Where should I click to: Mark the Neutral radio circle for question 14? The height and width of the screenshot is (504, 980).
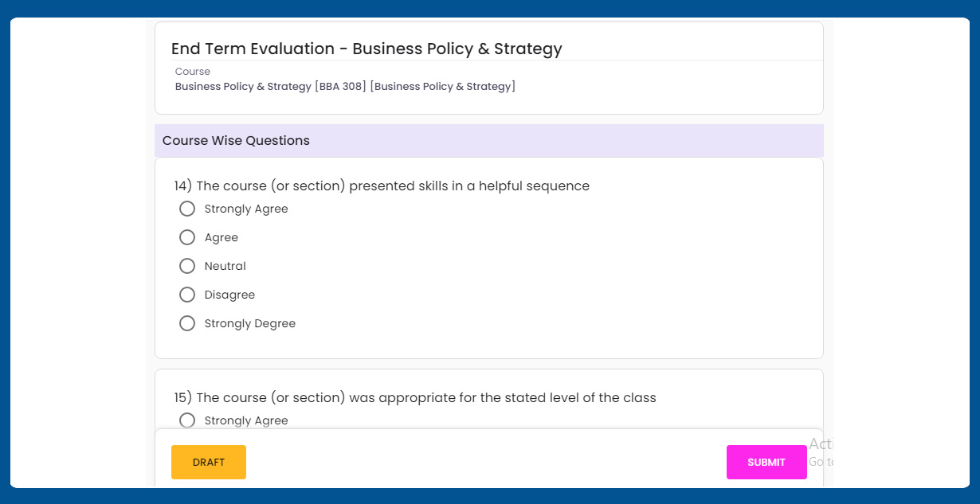click(187, 266)
